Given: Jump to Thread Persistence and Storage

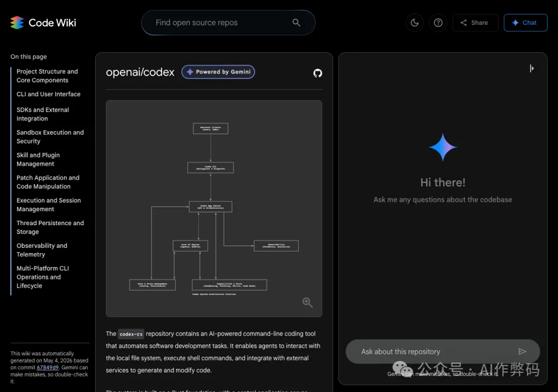Looking at the screenshot, I should (50, 227).
